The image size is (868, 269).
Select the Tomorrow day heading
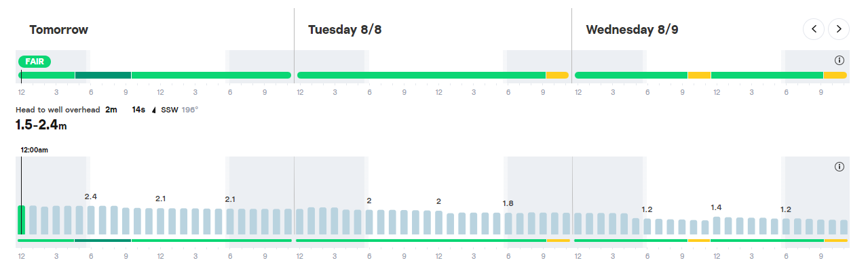tap(59, 30)
